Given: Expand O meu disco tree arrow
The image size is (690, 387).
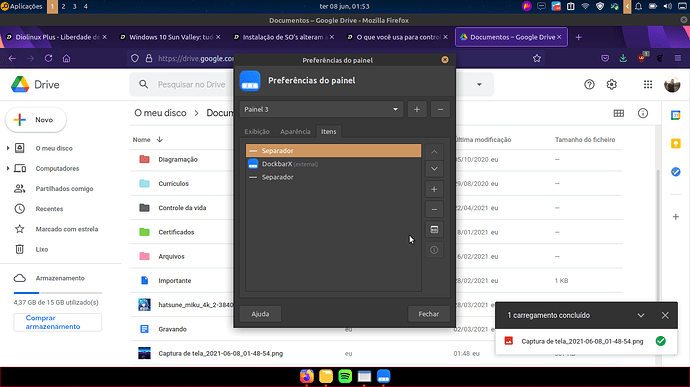Looking at the screenshot, I should pos(8,148).
